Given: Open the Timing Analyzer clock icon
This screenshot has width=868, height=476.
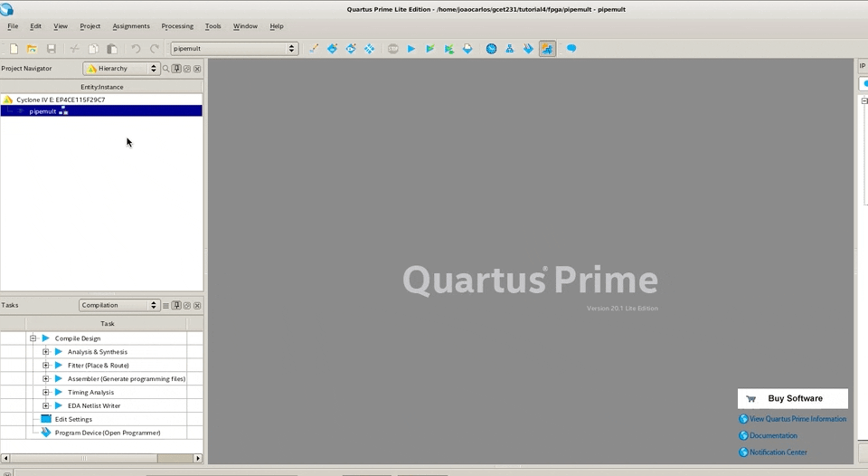Looking at the screenshot, I should click(491, 49).
